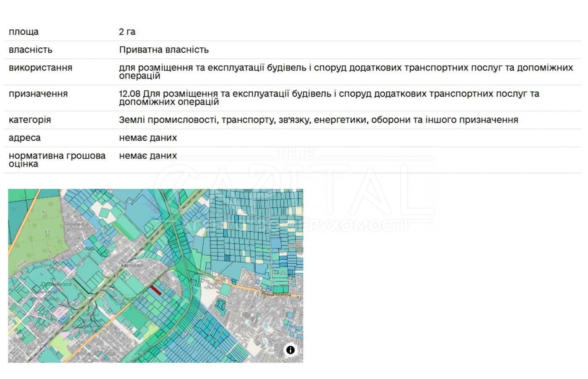The width and height of the screenshot is (588, 379).
Task: Click the 'площа' row label
Action: click(x=24, y=32)
